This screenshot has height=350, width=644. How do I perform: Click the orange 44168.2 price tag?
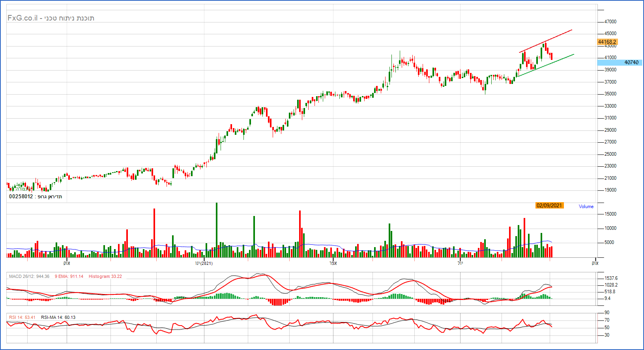pyautogui.click(x=607, y=42)
